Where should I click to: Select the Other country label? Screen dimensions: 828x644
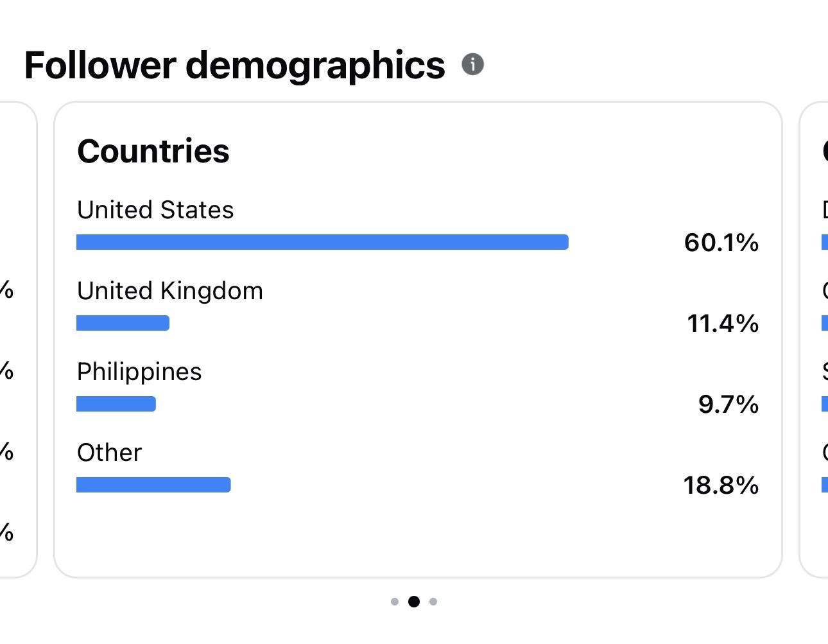[109, 453]
